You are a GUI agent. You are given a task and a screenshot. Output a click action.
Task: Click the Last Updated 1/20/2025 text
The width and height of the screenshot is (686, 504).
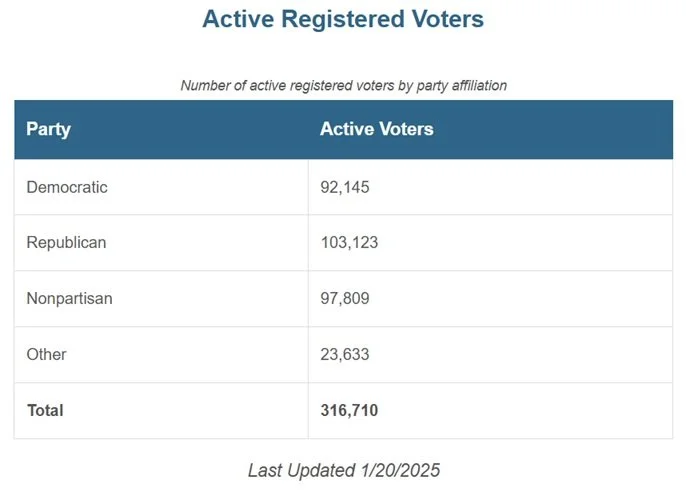click(x=344, y=471)
